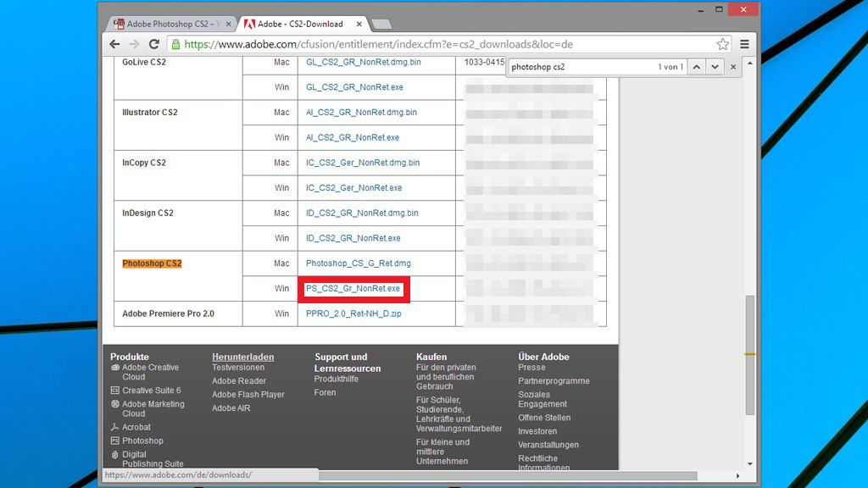Click the Creative Suite 6 footer icon
Image resolution: width=868 pixels, height=488 pixels.
(x=115, y=391)
